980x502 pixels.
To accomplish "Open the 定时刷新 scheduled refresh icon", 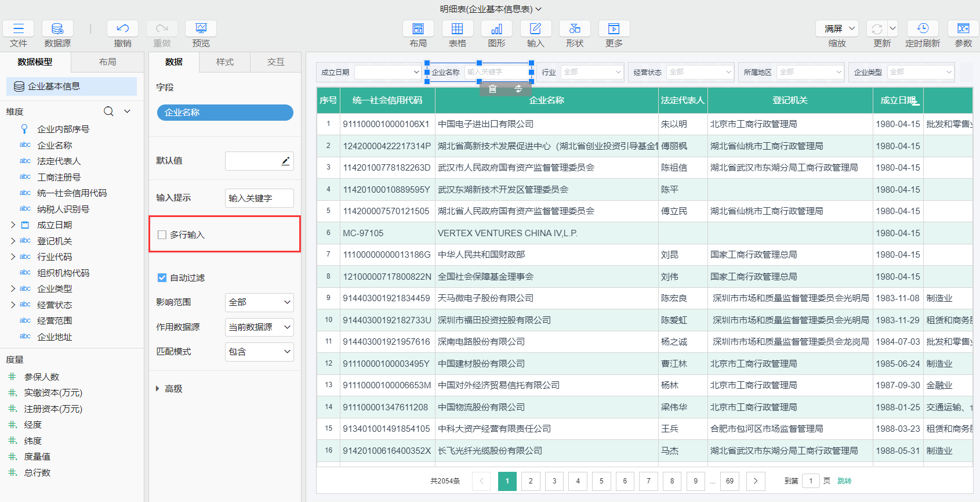I will pos(923,29).
